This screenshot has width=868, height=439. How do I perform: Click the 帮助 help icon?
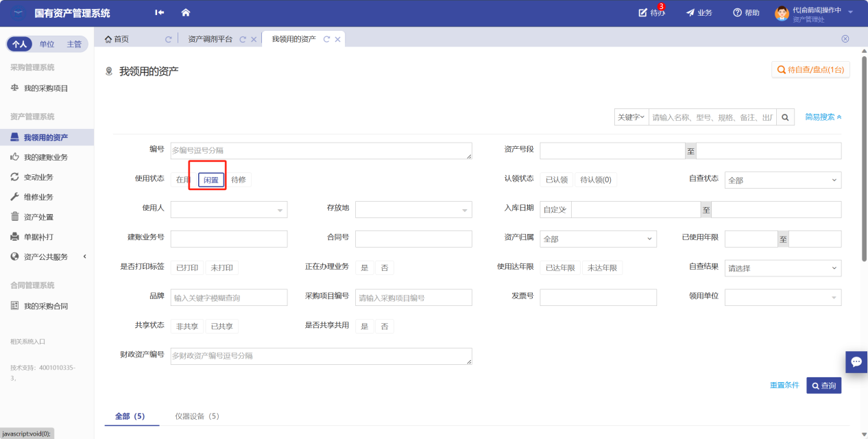tap(738, 13)
